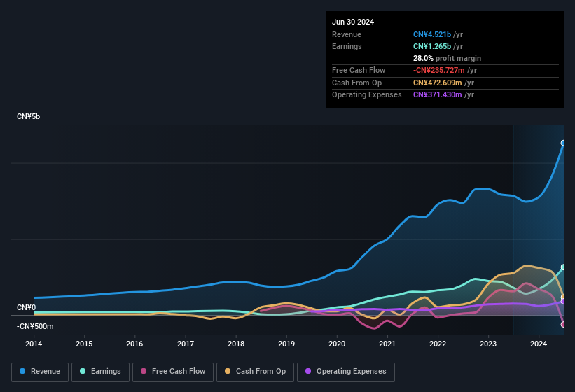Click the 2014 x-axis label

click(x=34, y=344)
